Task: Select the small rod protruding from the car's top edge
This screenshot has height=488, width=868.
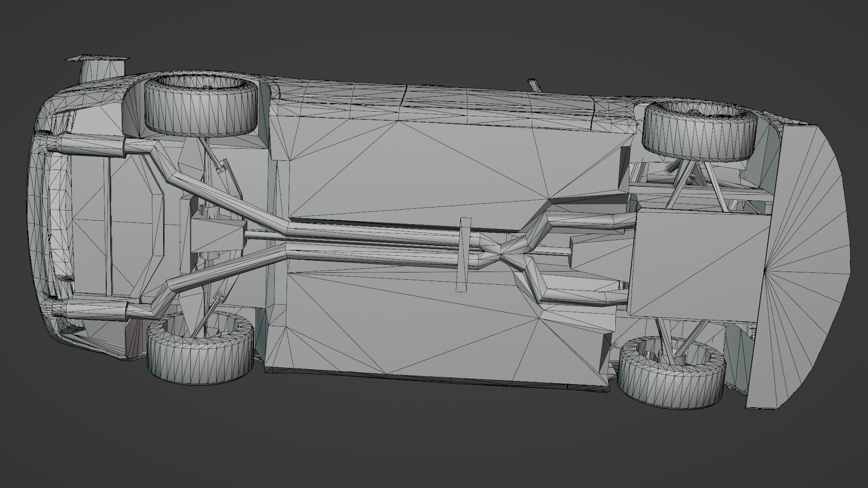Action: (534, 85)
